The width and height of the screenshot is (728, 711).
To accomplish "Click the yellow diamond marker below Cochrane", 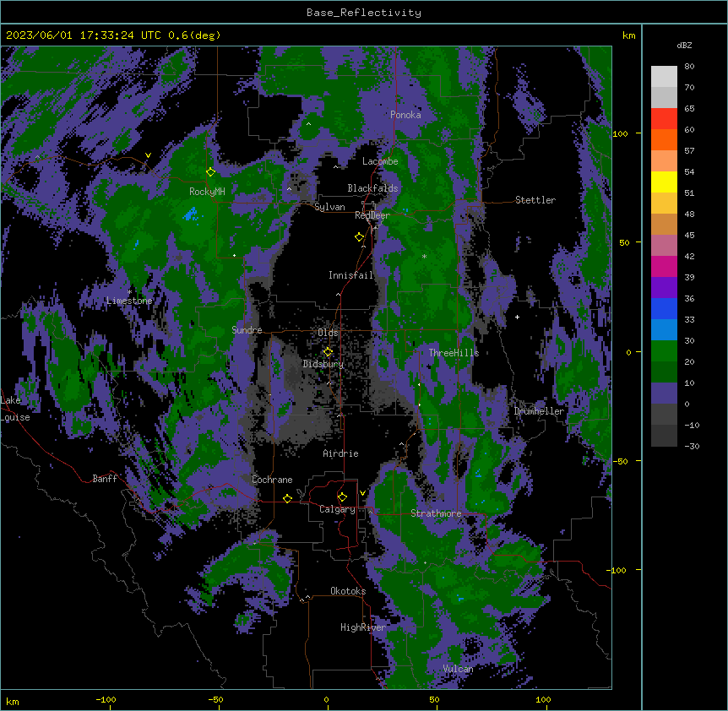I will pyautogui.click(x=287, y=498).
